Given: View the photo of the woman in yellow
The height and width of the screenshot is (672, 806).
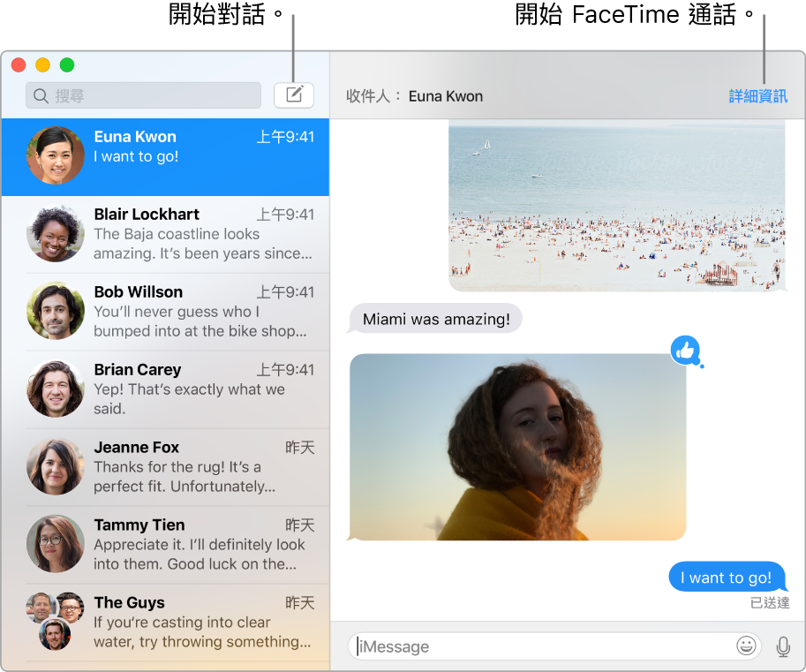Looking at the screenshot, I should 518,446.
